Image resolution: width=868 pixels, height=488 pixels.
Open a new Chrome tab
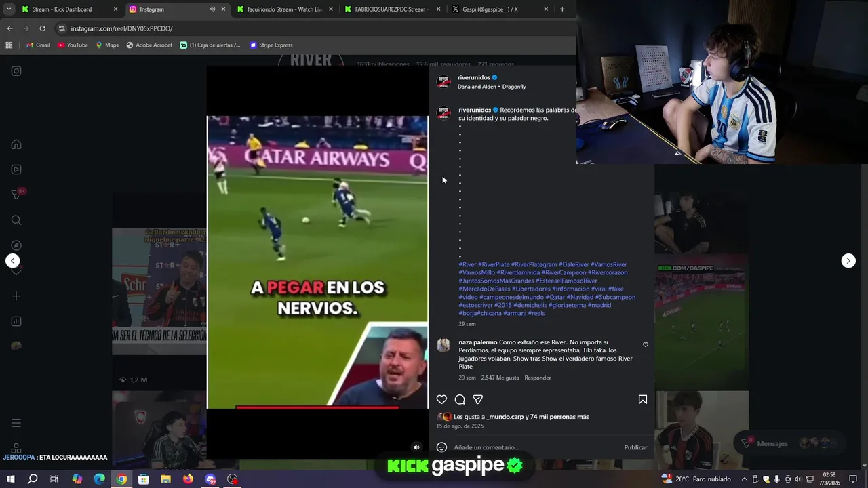pos(562,9)
